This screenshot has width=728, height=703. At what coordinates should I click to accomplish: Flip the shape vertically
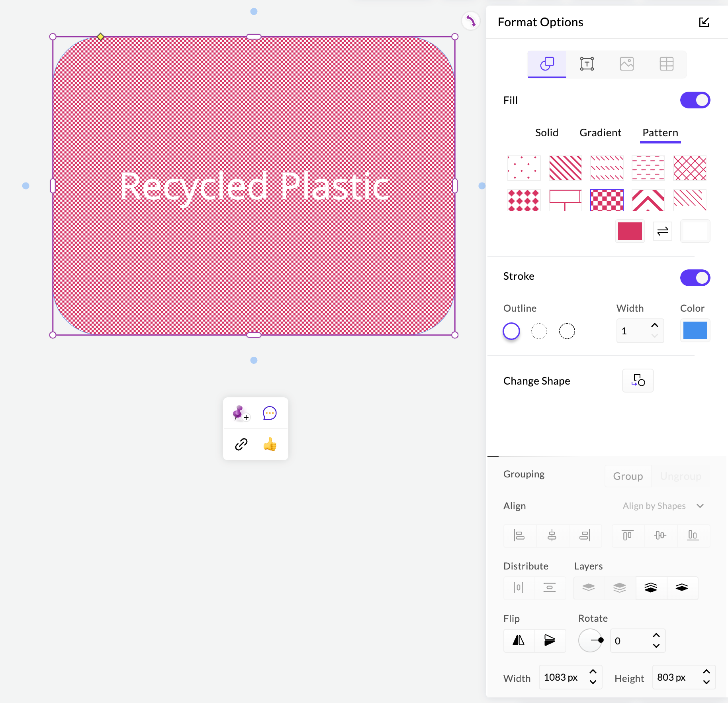550,640
